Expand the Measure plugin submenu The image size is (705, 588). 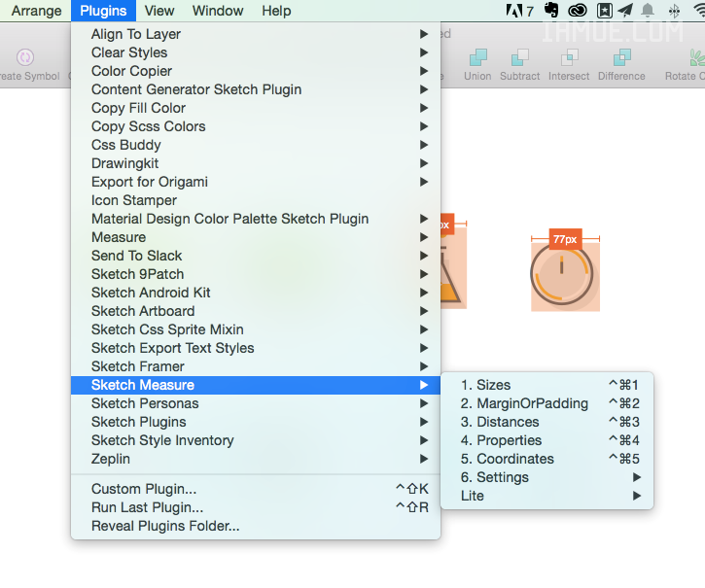click(x=256, y=237)
